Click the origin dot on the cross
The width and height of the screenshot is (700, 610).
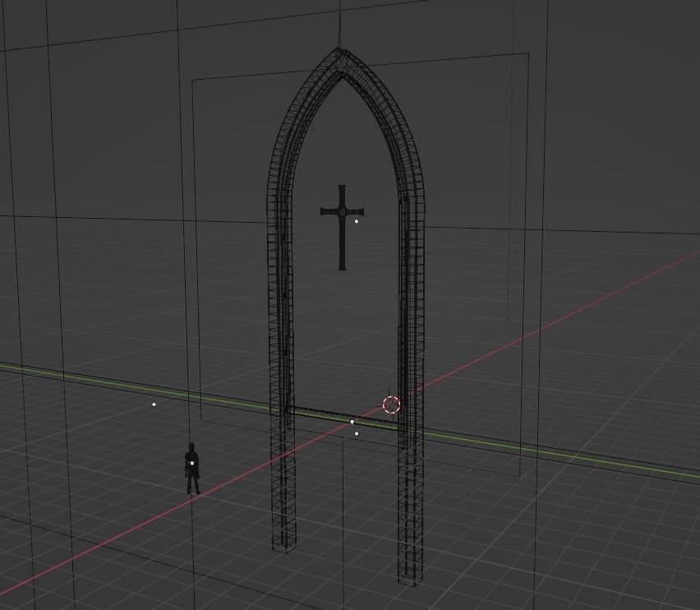[357, 221]
